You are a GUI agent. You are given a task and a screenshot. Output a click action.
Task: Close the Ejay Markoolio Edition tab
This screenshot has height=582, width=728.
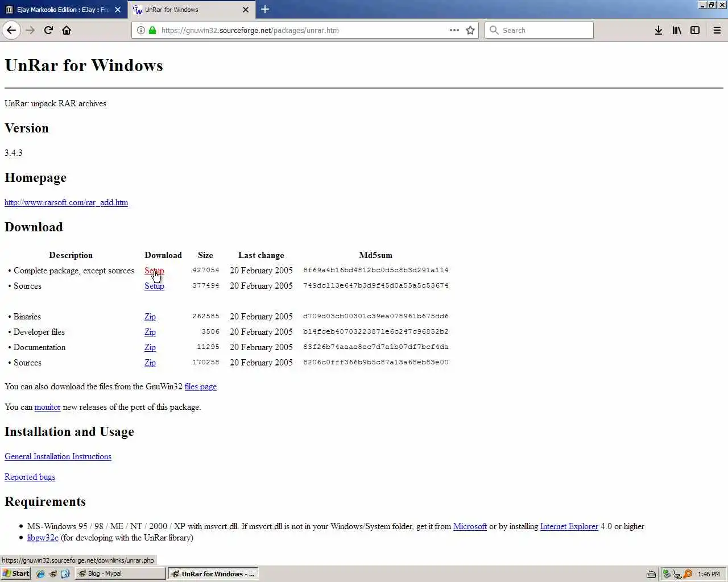pyautogui.click(x=118, y=10)
